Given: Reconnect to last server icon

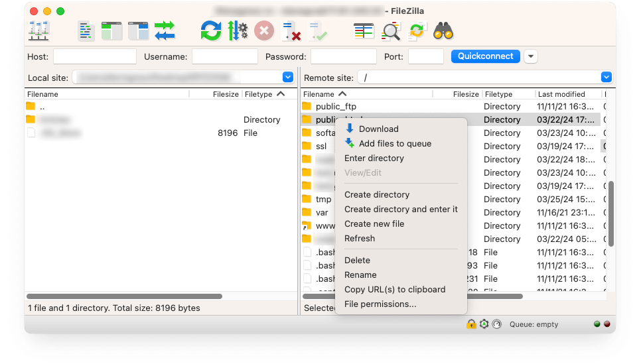Looking at the screenshot, I should click(x=318, y=31).
